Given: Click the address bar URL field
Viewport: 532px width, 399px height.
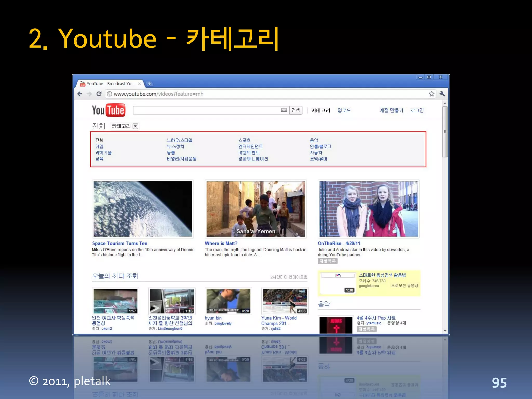Looking at the screenshot, I should (x=270, y=94).
